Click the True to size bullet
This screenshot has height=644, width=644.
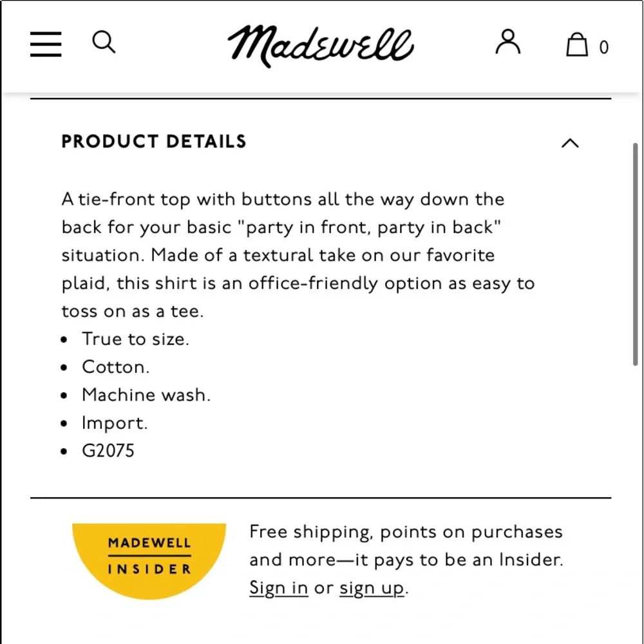[135, 339]
